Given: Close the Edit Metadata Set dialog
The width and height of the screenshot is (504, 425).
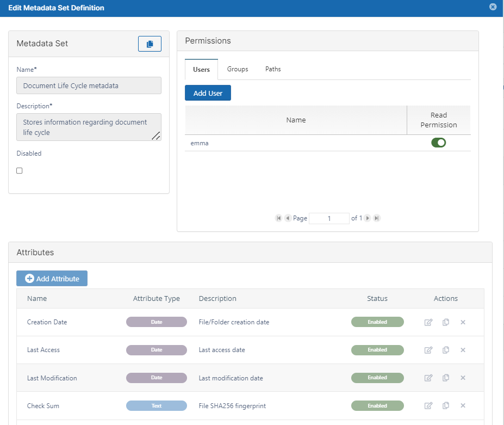Looking at the screenshot, I should [493, 7].
